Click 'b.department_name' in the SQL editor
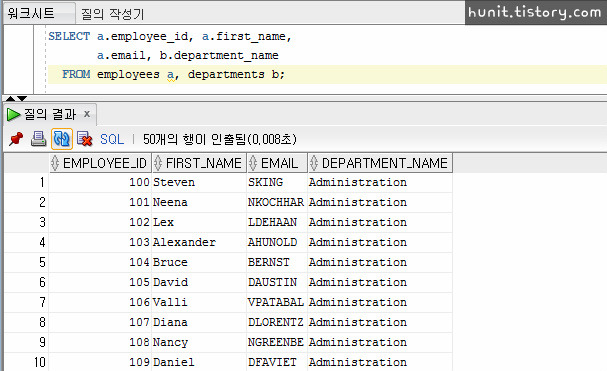Screen dimensions: 607x371 pos(219,55)
